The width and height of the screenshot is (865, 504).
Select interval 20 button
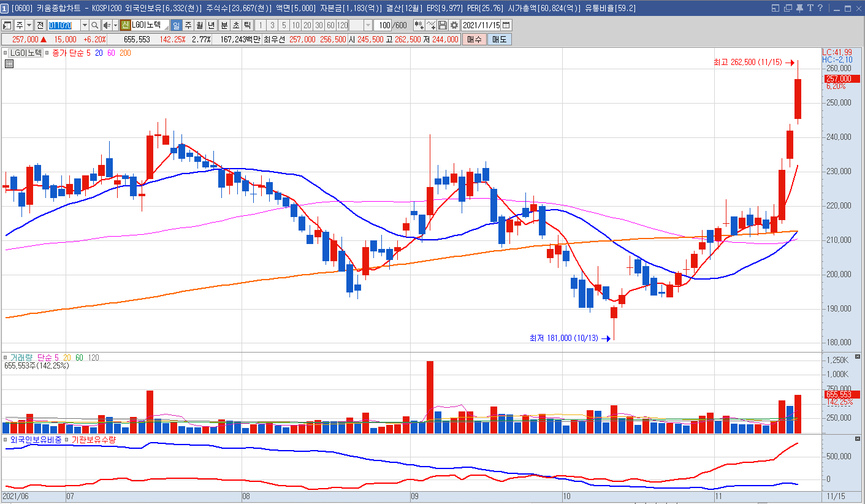click(307, 25)
